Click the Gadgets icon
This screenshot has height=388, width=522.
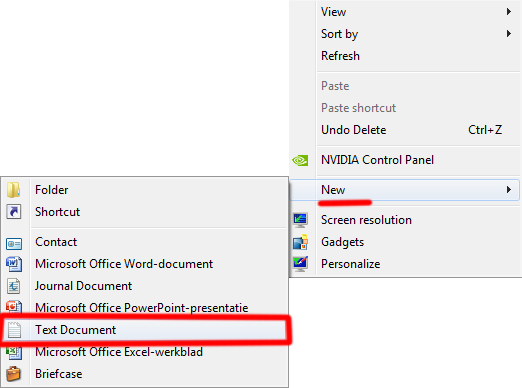pyautogui.click(x=300, y=242)
